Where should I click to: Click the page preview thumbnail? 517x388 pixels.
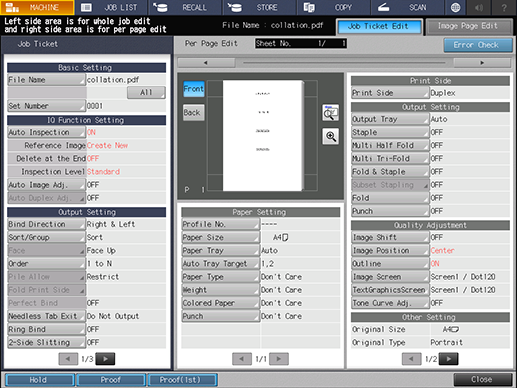click(263, 135)
